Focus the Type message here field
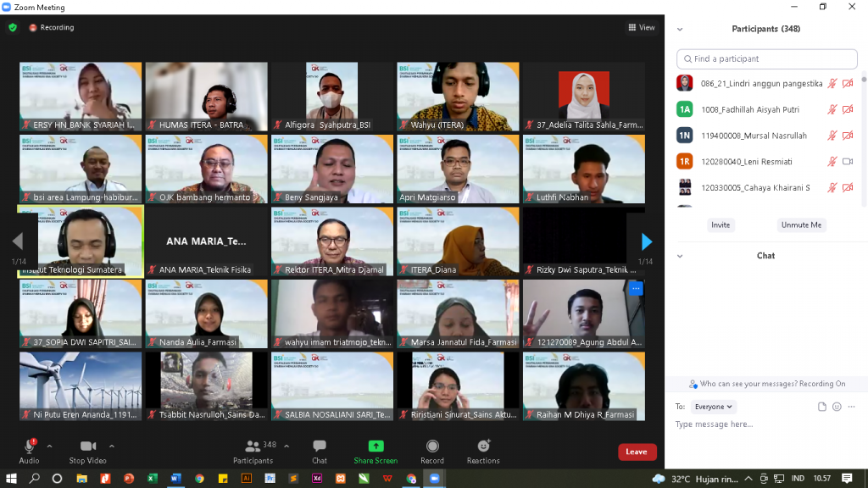Screen dimensions: 868x488 tap(766, 424)
